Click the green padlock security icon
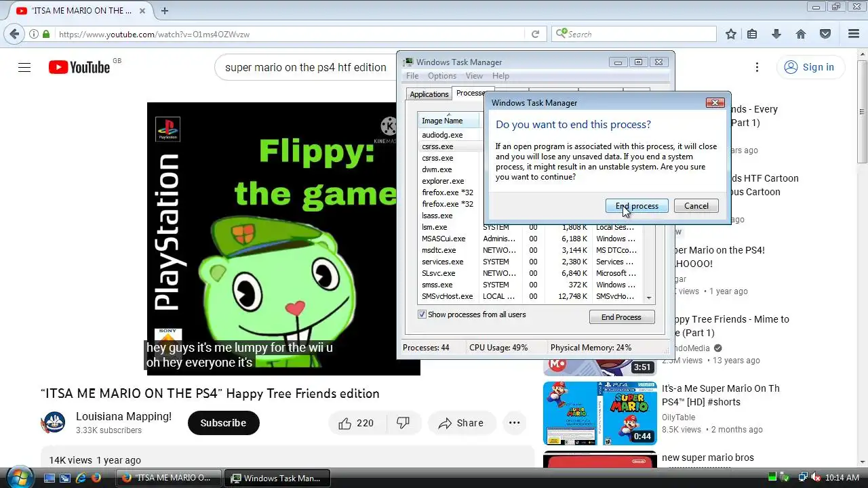This screenshot has height=488, width=868. (x=46, y=34)
